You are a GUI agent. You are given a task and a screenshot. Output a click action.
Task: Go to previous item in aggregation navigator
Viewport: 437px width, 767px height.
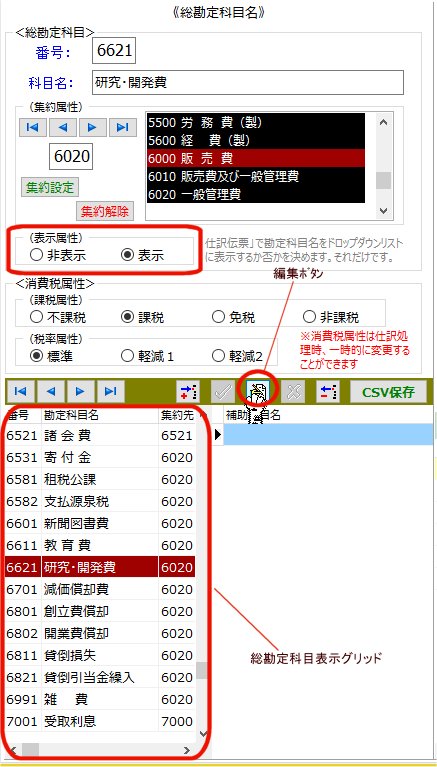tap(63, 128)
